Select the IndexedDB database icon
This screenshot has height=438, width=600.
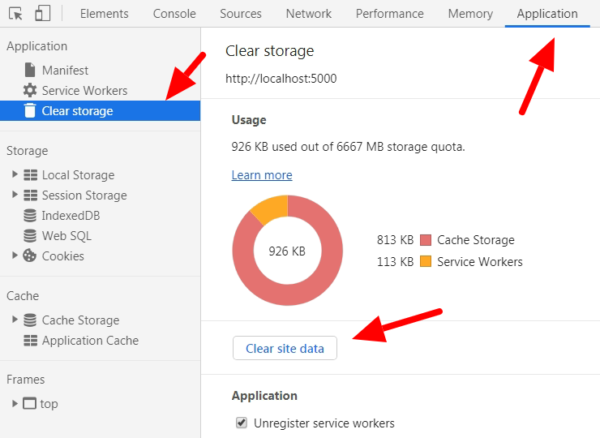point(30,216)
